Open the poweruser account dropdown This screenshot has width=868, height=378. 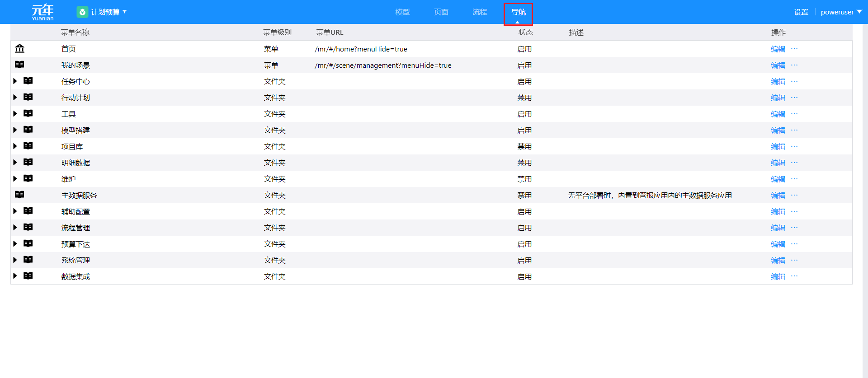[841, 12]
